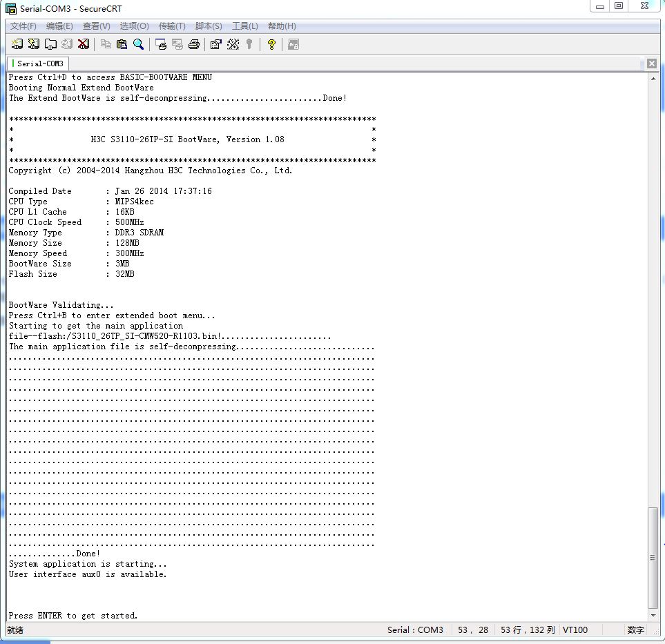The height and width of the screenshot is (644, 665).
Task: Open the 传输(T) menu
Action: (172, 26)
